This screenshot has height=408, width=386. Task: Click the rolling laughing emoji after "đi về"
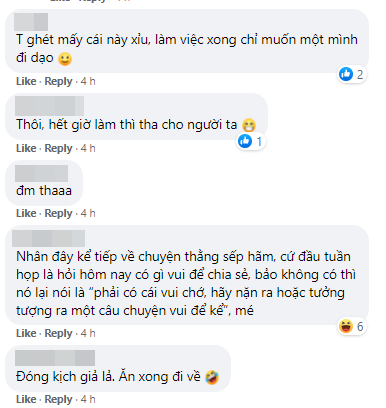click(212, 377)
